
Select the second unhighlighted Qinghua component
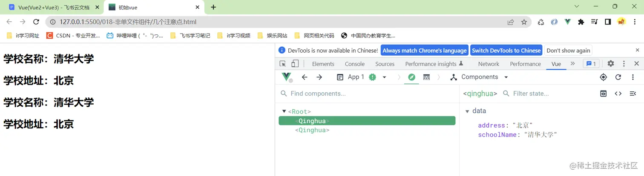[x=312, y=130]
